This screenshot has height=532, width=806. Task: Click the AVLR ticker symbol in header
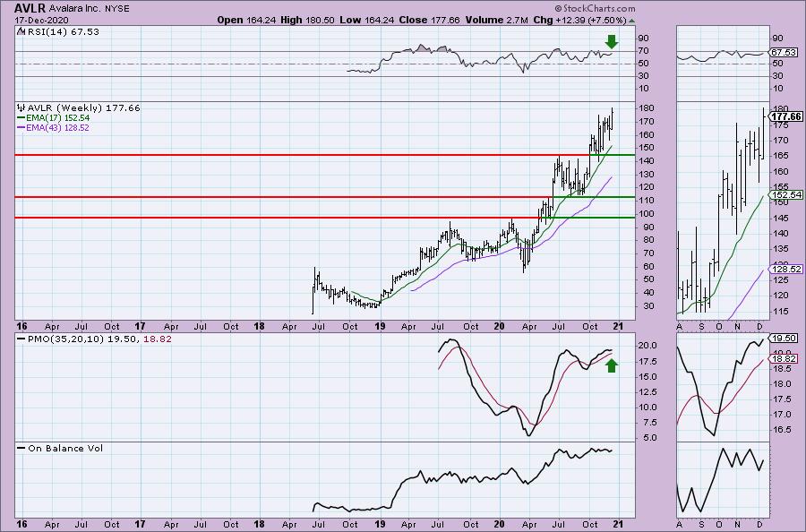pos(30,8)
